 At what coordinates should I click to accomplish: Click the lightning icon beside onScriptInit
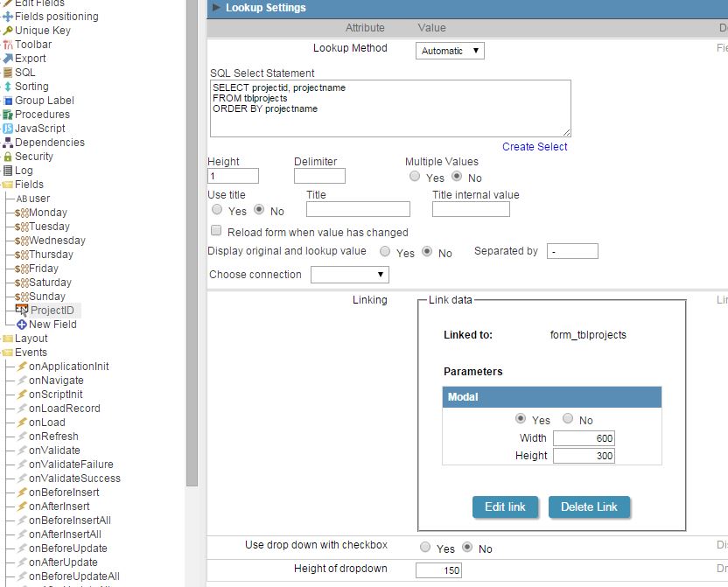[21, 395]
